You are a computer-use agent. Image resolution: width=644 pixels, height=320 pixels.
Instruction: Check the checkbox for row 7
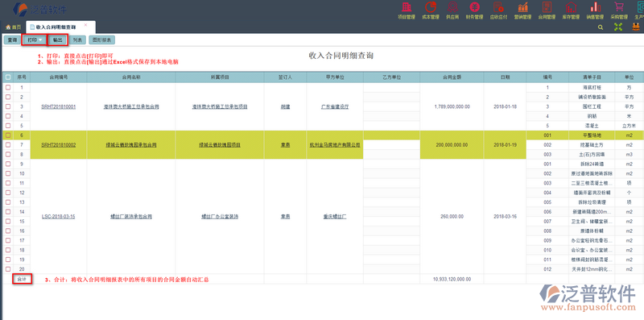[8, 145]
